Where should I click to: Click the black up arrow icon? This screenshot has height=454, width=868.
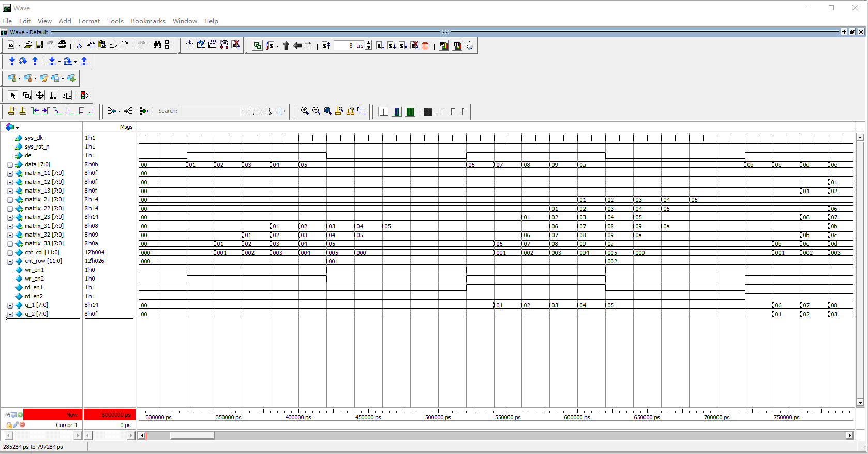(286, 46)
